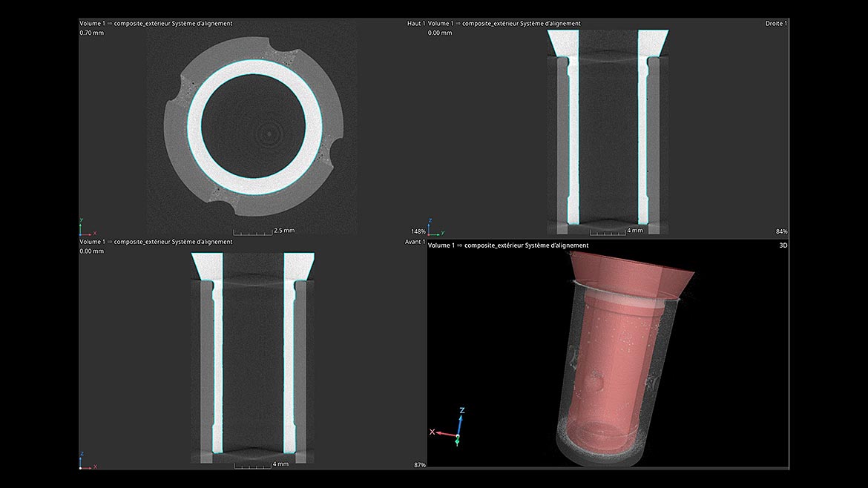
Task: Click the volume title of the Droite 1 view
Action: point(504,23)
